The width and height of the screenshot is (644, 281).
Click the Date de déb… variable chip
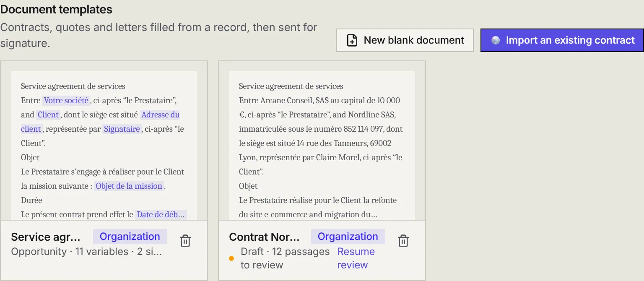pos(161,214)
